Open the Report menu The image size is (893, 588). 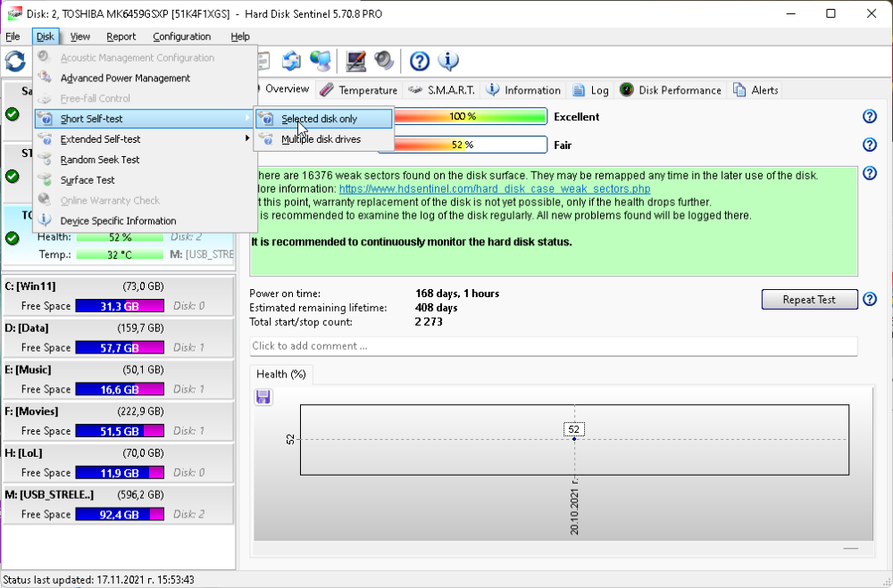(121, 37)
